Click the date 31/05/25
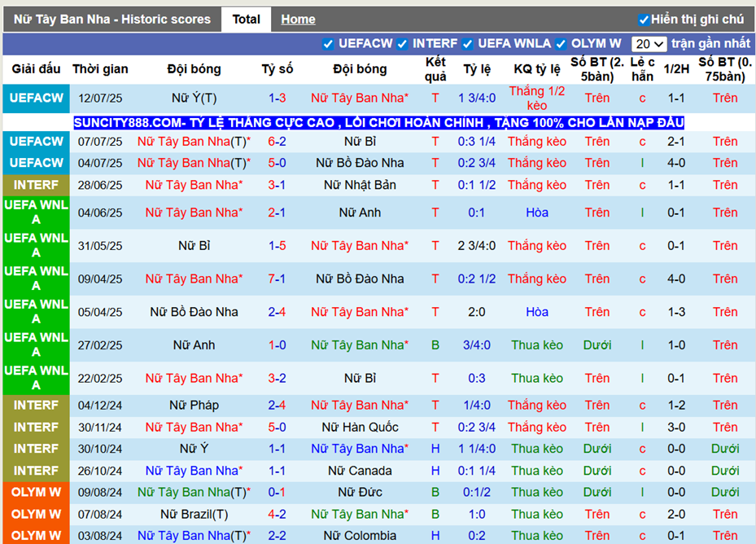The image size is (756, 544). pos(100,246)
